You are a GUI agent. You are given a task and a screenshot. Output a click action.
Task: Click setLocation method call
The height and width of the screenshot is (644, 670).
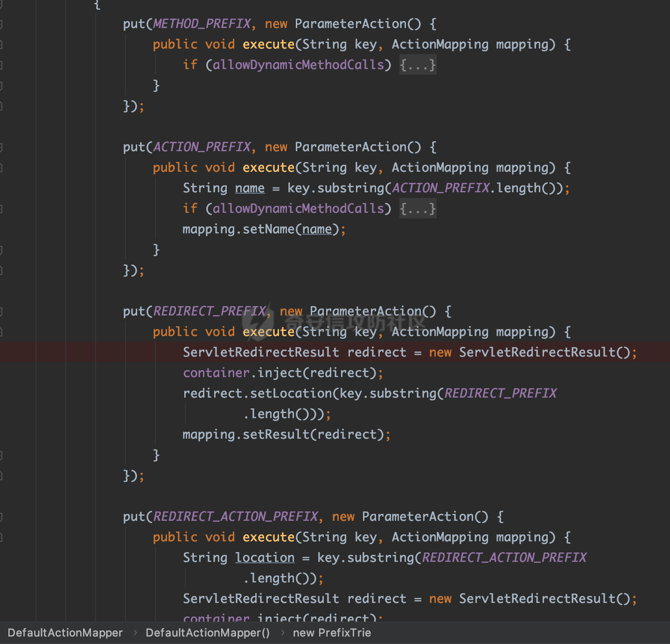click(x=291, y=393)
